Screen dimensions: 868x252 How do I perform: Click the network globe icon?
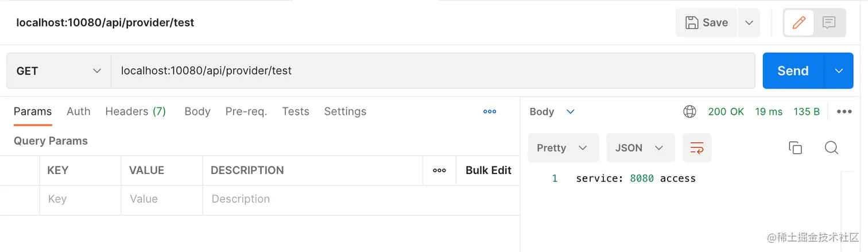click(x=689, y=112)
